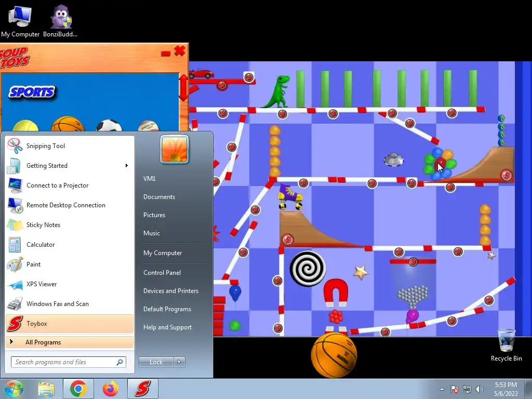
Task: Click the gray UFO toy
Action: 394,159
